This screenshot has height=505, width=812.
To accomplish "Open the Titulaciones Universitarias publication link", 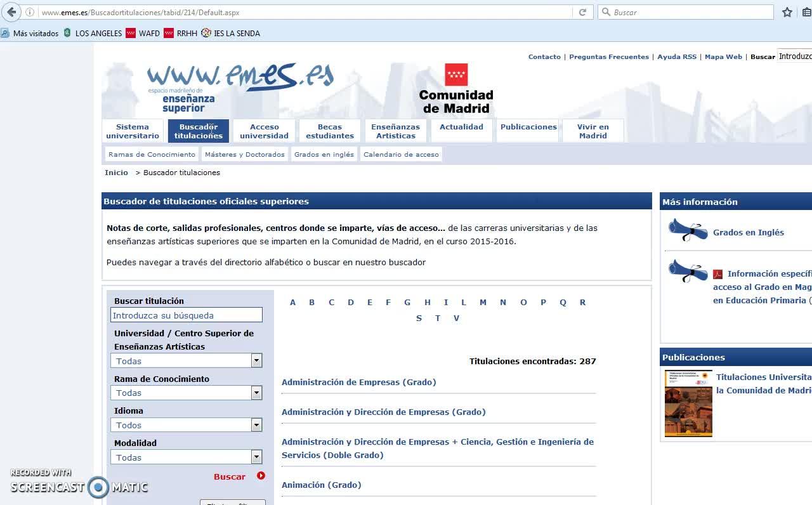I will 764,383.
